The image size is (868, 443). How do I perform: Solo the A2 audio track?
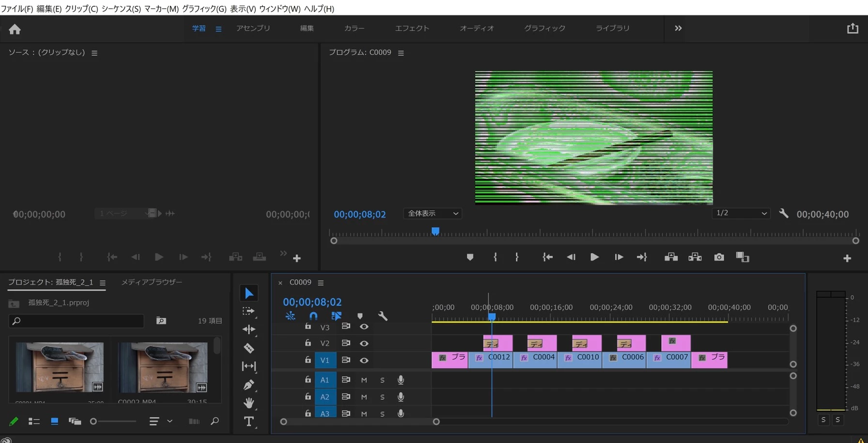point(382,397)
